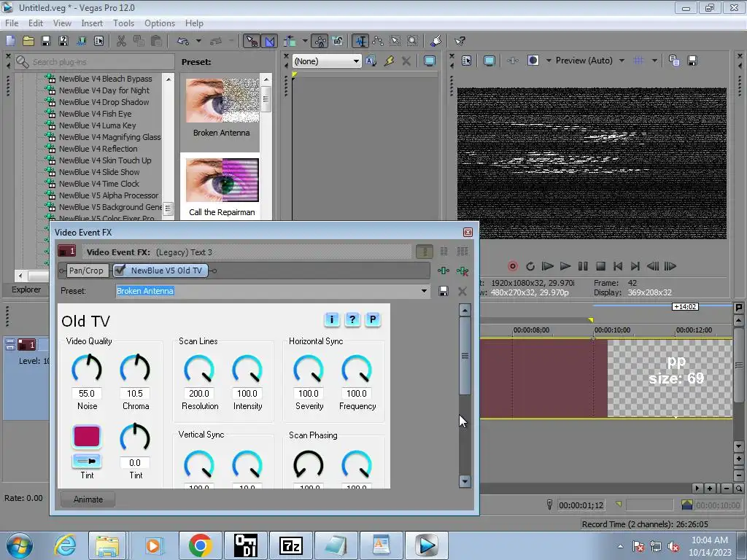Screen dimensions: 747x560
Task: Select NewBlue V4 Fish Eye plug-in
Action: [95, 113]
